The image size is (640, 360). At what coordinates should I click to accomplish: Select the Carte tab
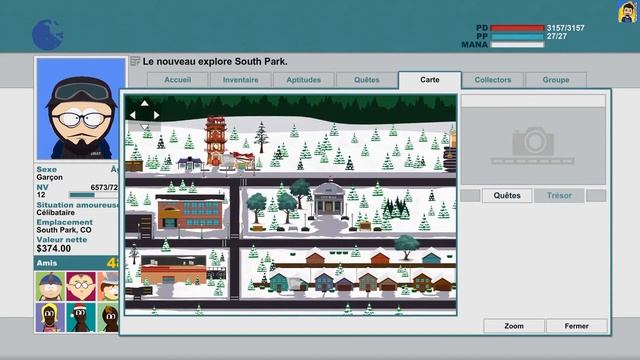[x=430, y=80]
